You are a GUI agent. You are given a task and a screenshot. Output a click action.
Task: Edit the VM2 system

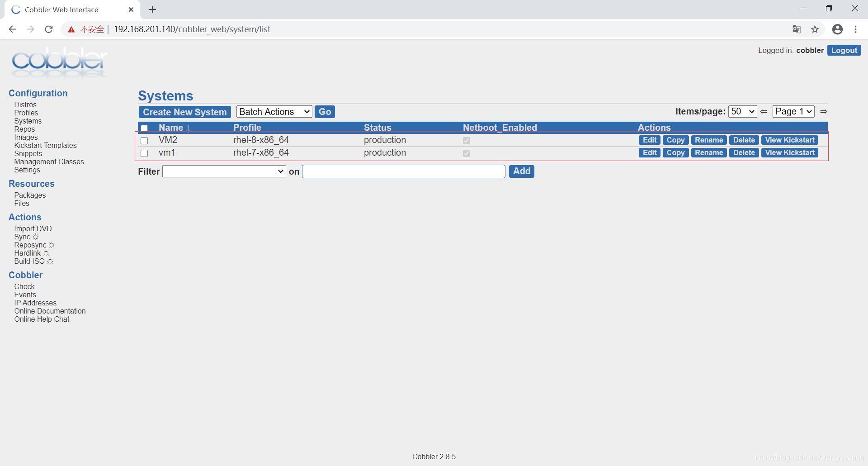(650, 140)
